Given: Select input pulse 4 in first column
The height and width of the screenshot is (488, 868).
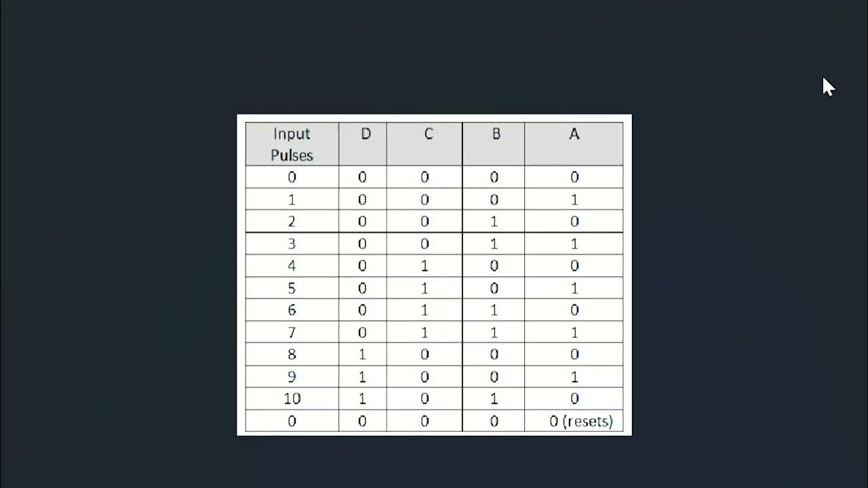Looking at the screenshot, I should (x=292, y=266).
